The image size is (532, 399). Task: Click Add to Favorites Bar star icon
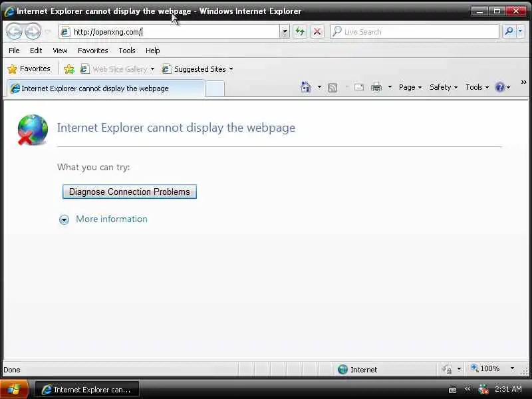(69, 69)
